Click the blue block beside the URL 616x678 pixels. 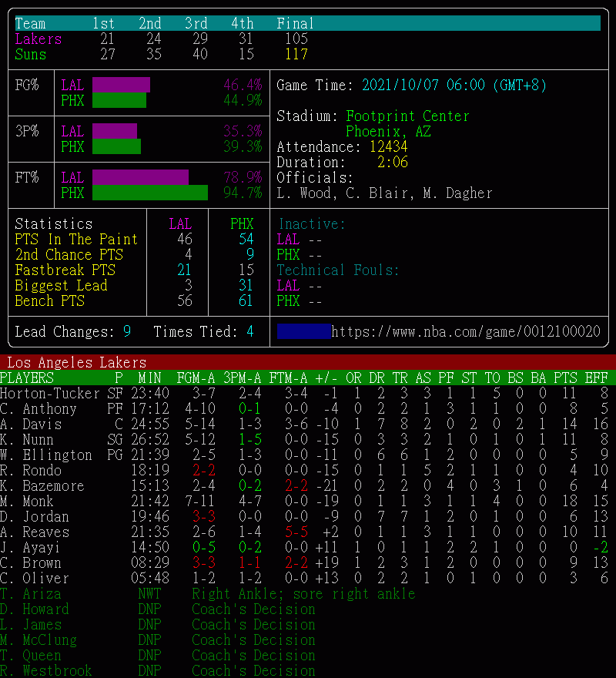coord(303,332)
